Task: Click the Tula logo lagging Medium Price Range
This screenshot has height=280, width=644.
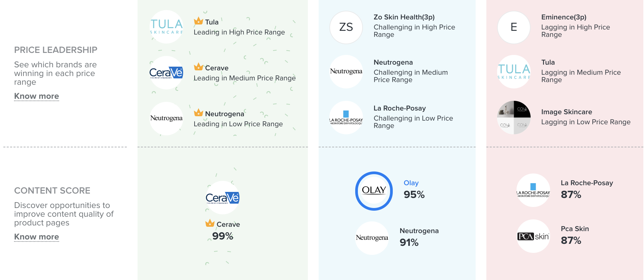Action: tap(514, 72)
